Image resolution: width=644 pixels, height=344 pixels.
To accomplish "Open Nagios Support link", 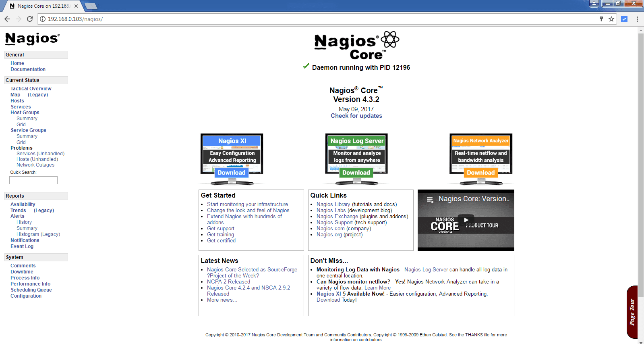I will point(335,223).
